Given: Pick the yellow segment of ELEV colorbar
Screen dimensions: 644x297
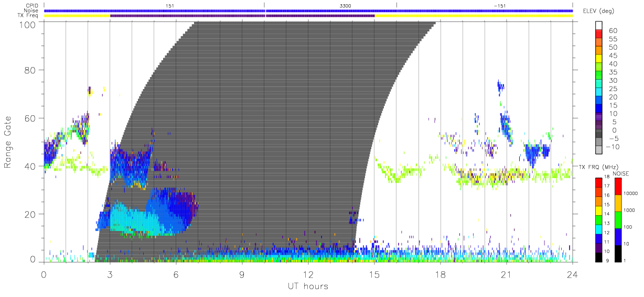Looking at the screenshot, I should (x=599, y=59).
